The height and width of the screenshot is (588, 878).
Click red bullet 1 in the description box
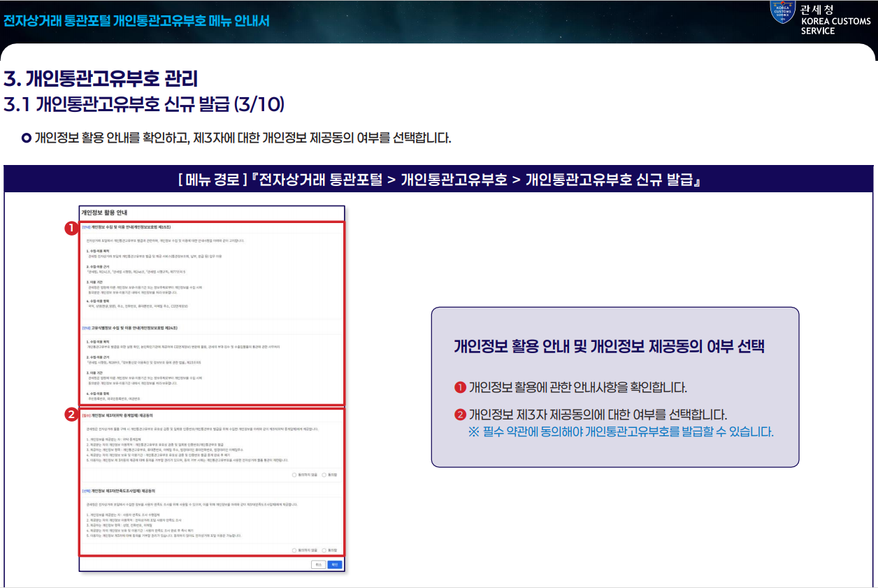460,387
